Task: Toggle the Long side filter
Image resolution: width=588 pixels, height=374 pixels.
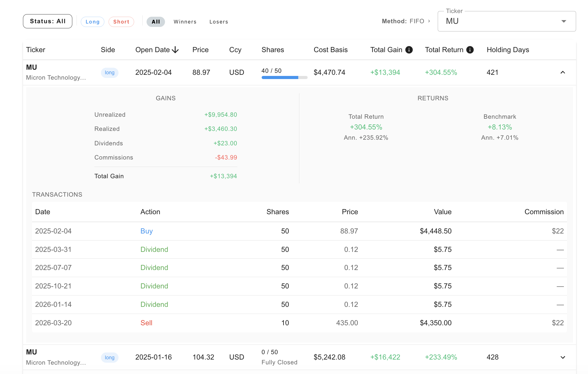Action: point(92,22)
